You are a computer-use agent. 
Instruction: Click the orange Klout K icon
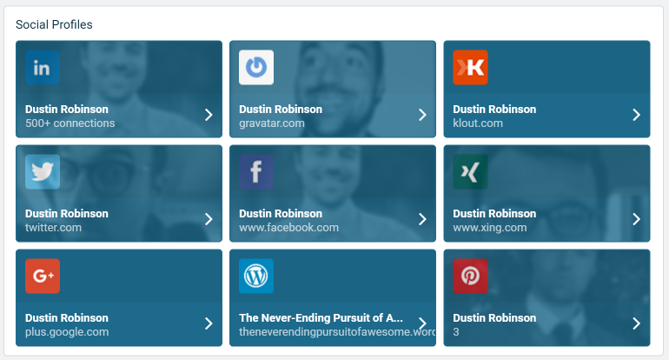point(470,67)
